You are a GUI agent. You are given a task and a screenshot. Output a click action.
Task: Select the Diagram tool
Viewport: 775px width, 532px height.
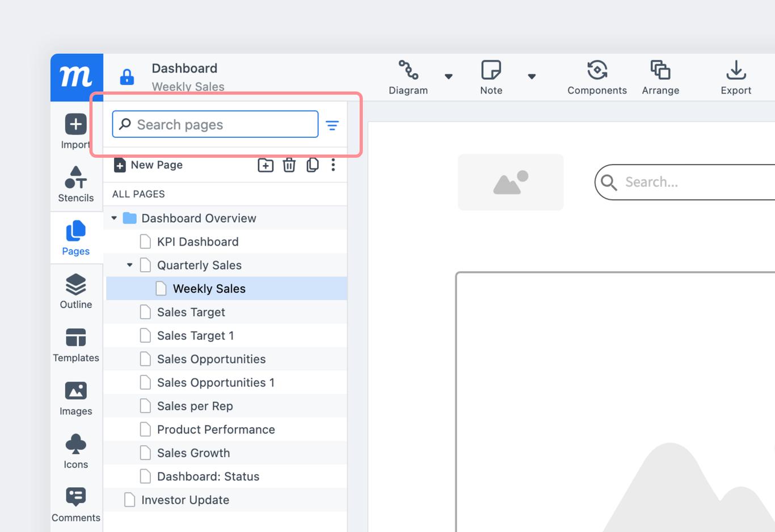pyautogui.click(x=408, y=78)
